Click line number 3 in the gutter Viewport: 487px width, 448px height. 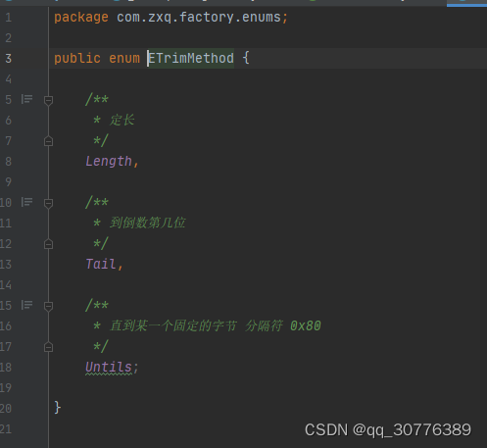[x=9, y=59]
